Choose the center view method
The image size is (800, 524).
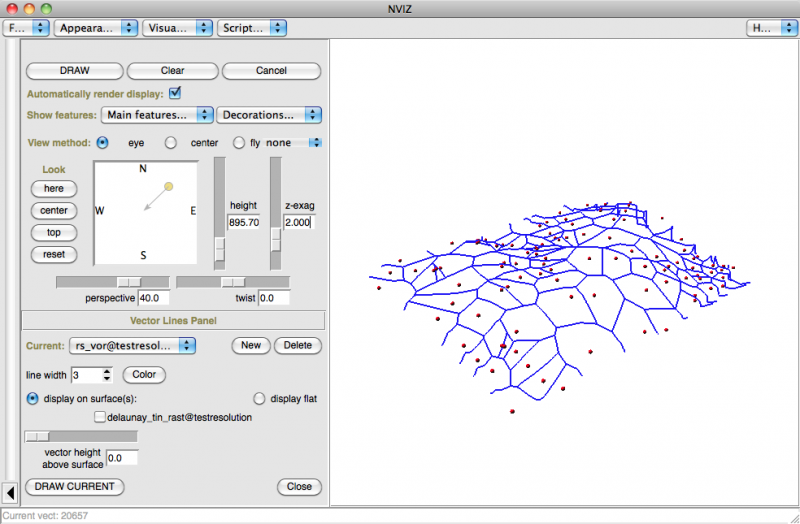171,143
